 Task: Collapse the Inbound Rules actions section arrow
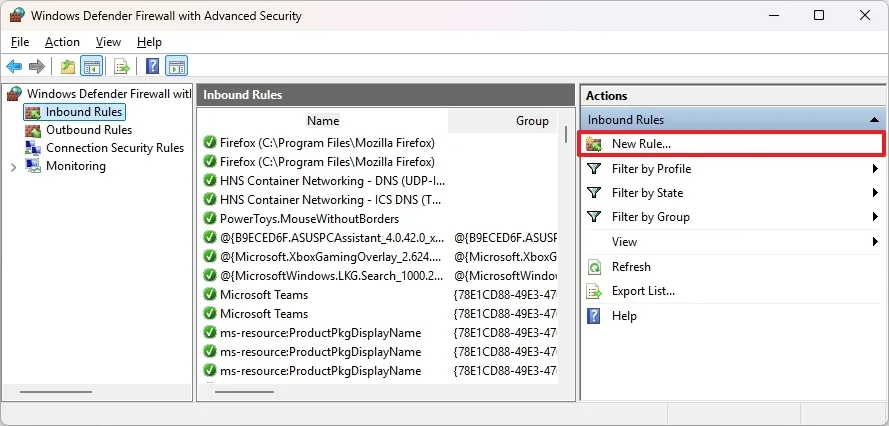[874, 120]
